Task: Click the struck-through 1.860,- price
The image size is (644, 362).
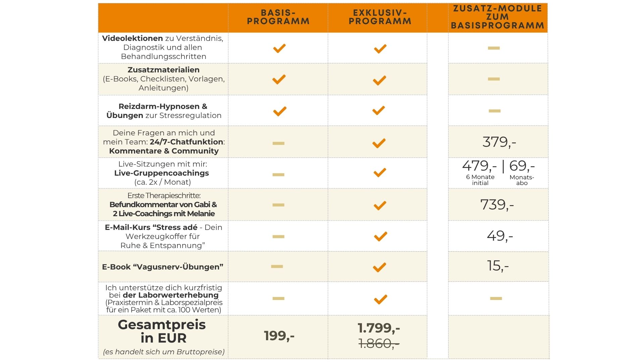Action: point(379,344)
